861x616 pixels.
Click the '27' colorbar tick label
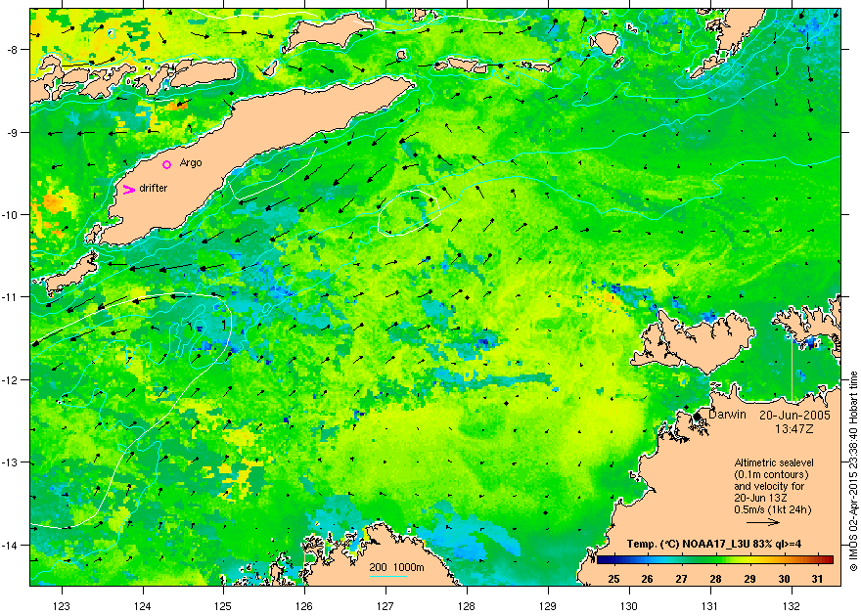[681, 579]
